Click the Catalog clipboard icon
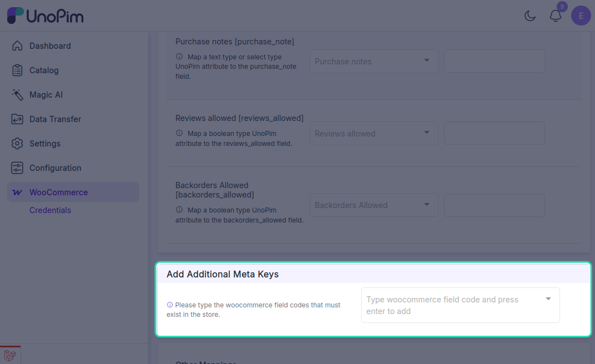 click(17, 70)
